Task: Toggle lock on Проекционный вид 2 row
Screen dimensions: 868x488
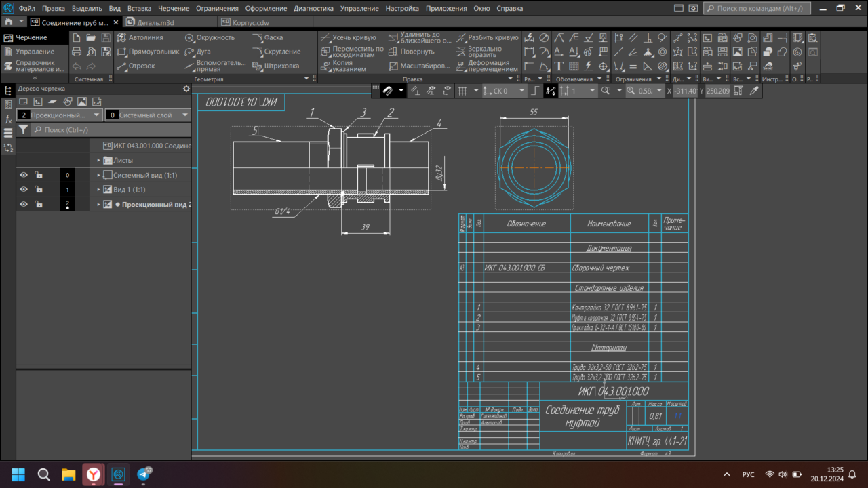Action: click(x=39, y=204)
